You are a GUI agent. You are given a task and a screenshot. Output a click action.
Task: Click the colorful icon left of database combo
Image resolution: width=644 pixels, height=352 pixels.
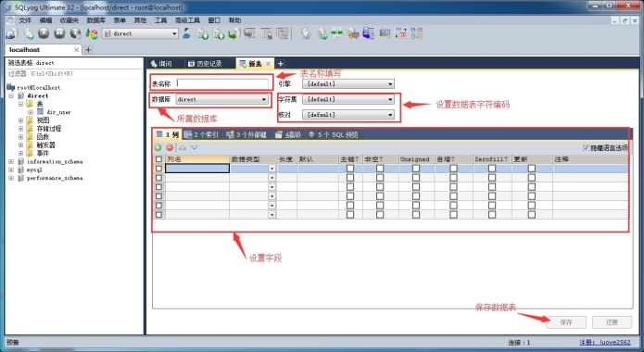[92, 33]
